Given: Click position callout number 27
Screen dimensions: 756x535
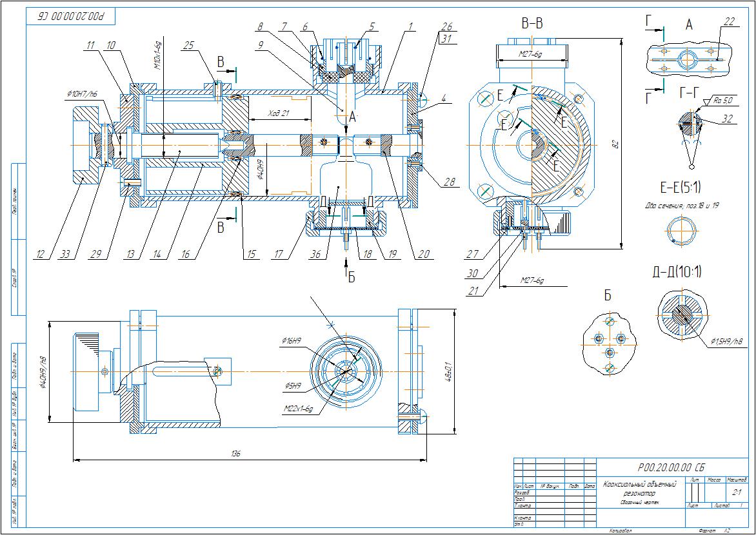Looking at the screenshot, I should point(472,253).
